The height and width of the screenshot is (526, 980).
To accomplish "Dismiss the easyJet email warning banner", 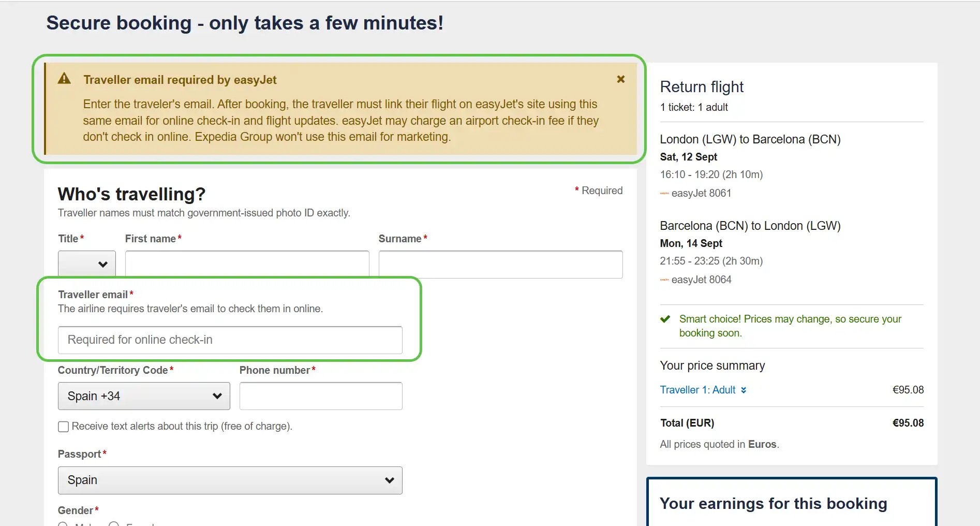I will pos(621,79).
